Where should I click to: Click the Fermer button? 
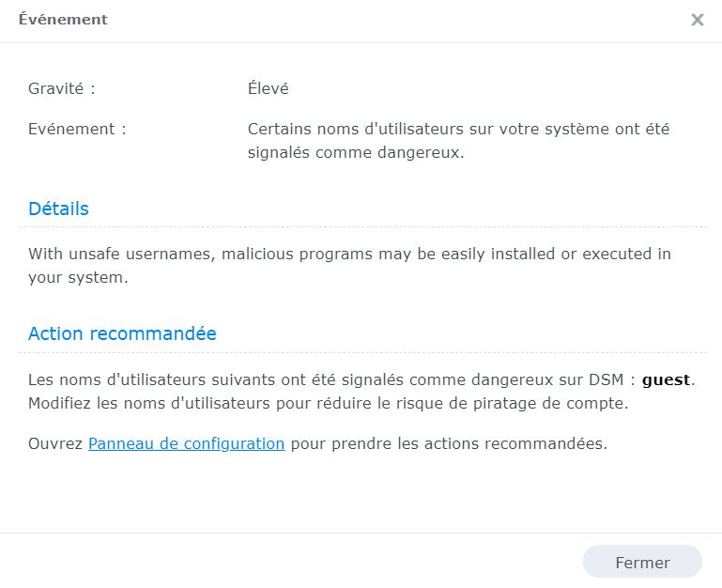(642, 563)
